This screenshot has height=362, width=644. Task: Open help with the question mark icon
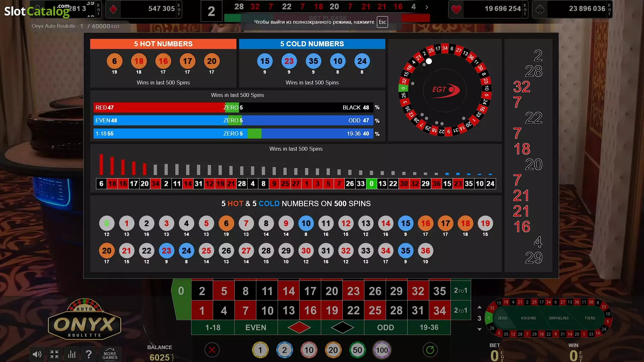tap(89, 354)
